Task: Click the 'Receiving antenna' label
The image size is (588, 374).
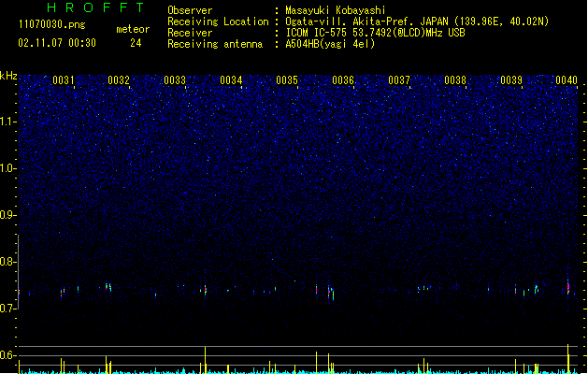Action: (x=215, y=44)
